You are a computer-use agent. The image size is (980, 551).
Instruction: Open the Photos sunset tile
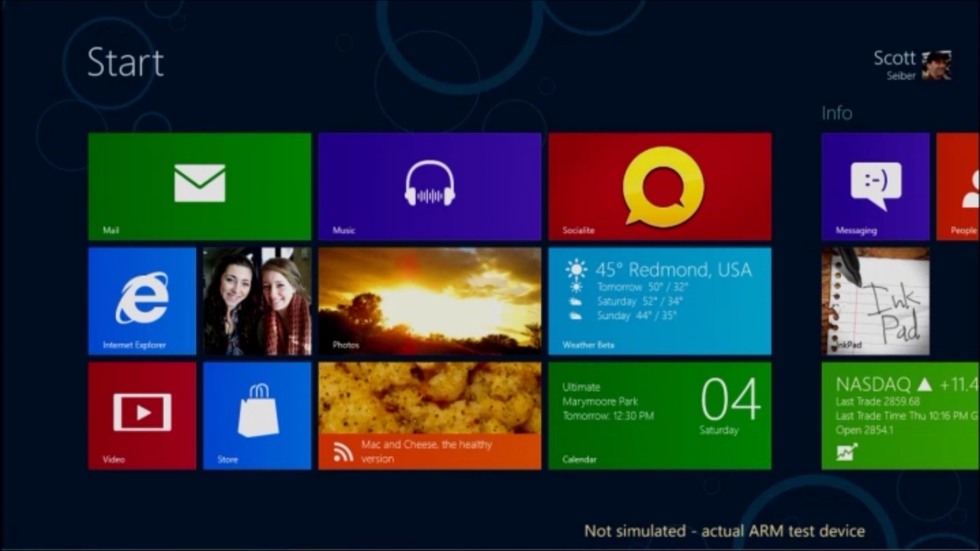430,301
